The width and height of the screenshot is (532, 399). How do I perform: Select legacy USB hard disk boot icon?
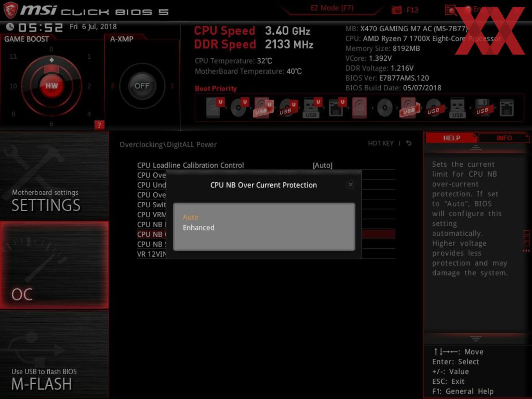click(x=409, y=108)
